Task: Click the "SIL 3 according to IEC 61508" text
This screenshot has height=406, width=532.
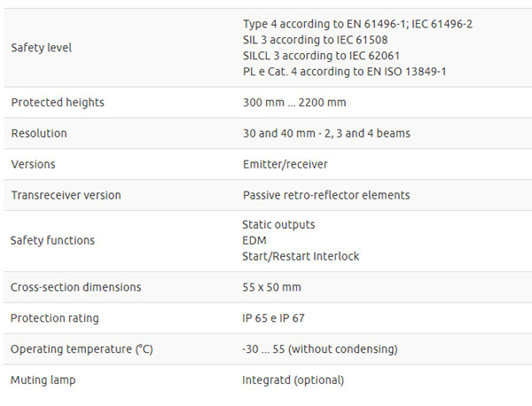Action: point(315,40)
